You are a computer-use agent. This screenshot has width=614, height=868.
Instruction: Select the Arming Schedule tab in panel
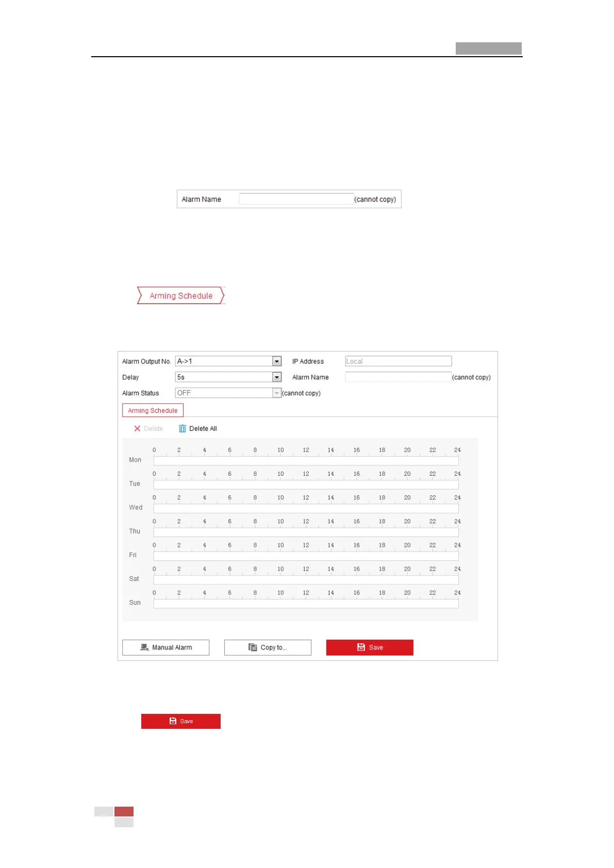click(x=153, y=410)
